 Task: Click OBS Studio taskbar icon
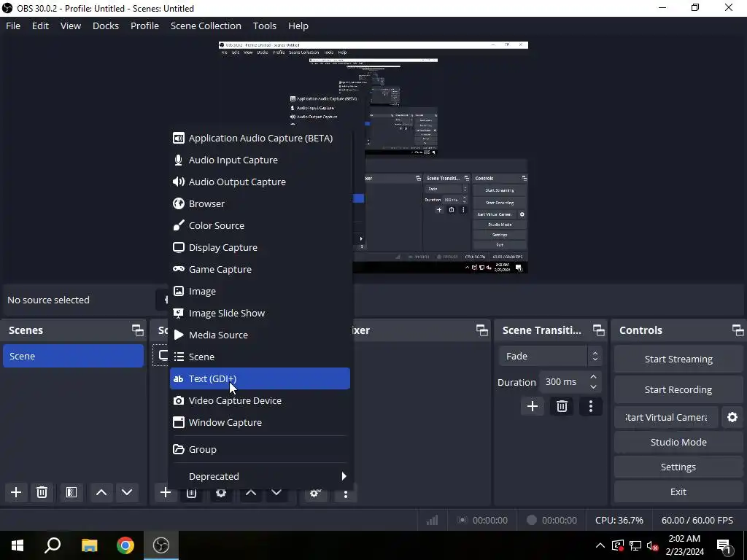tap(161, 545)
